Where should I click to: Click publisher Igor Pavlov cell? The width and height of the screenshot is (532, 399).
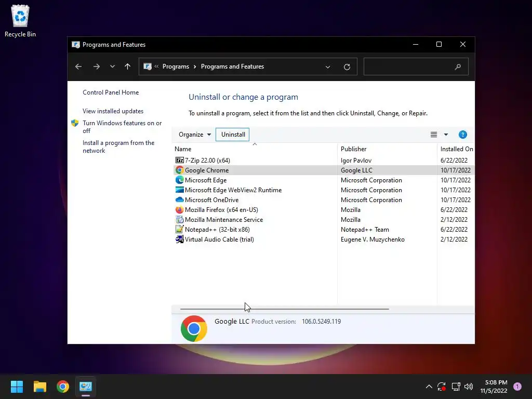coord(356,160)
